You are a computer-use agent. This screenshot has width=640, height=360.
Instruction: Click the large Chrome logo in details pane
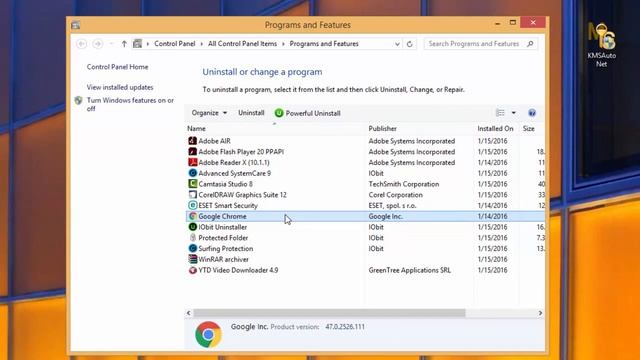[x=208, y=334]
